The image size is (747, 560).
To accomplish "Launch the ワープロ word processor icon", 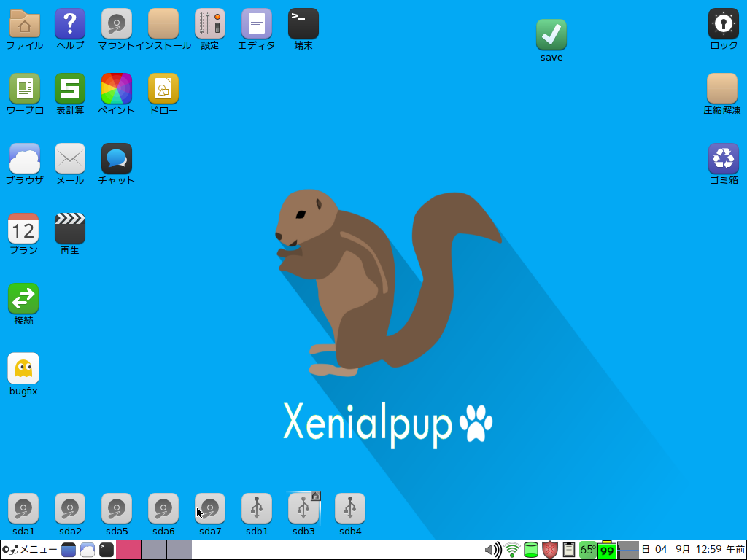I will [x=24, y=88].
